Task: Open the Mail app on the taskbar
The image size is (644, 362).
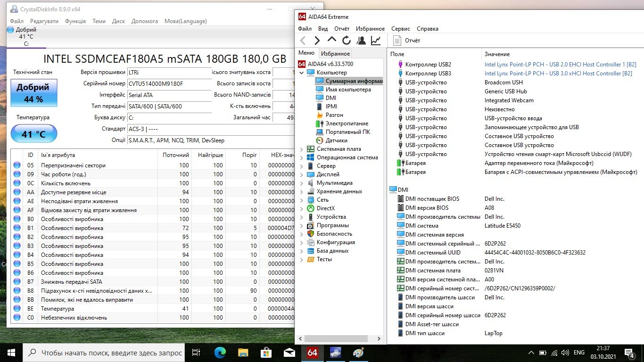Action: point(289,352)
